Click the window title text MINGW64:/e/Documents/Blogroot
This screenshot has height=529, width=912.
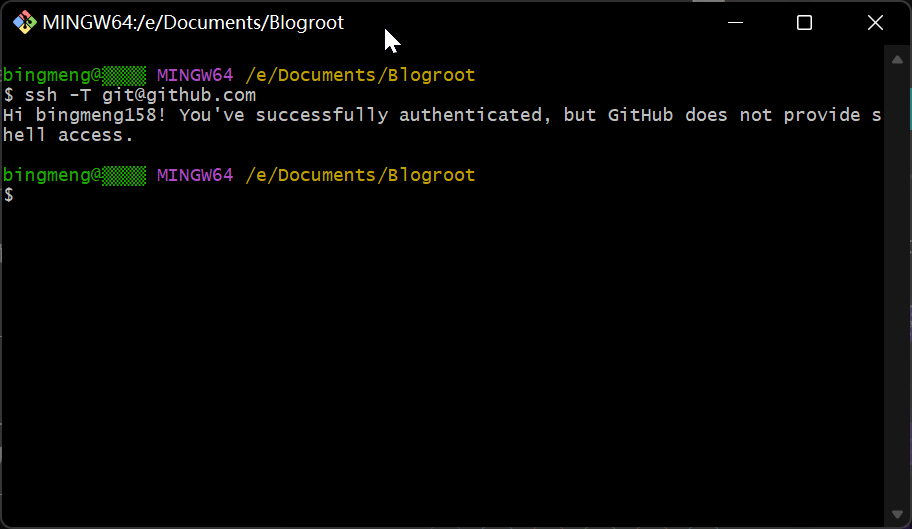pyautogui.click(x=193, y=22)
